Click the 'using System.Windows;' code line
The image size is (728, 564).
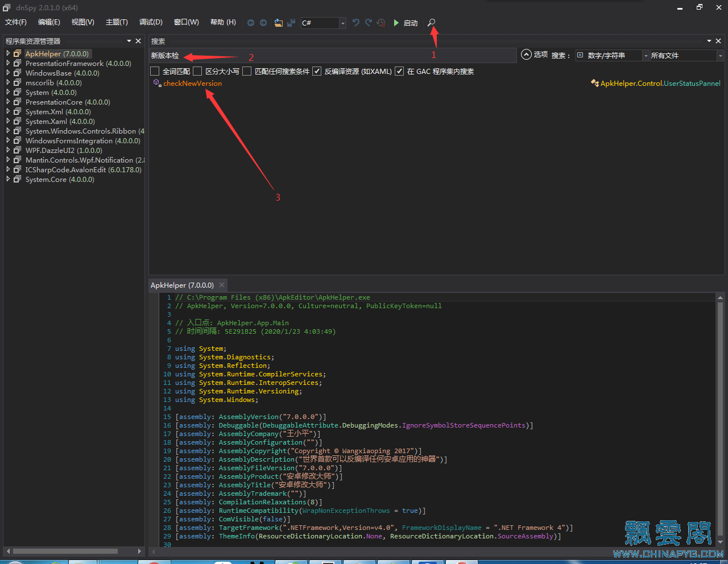217,400
